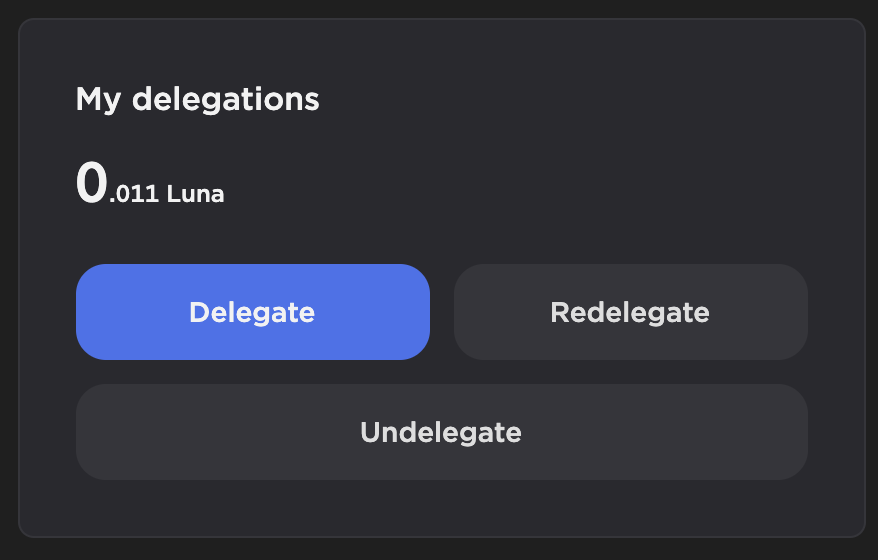Image resolution: width=878 pixels, height=560 pixels.
Task: Click the gray Redelegate button beside Delegate
Action: click(630, 312)
